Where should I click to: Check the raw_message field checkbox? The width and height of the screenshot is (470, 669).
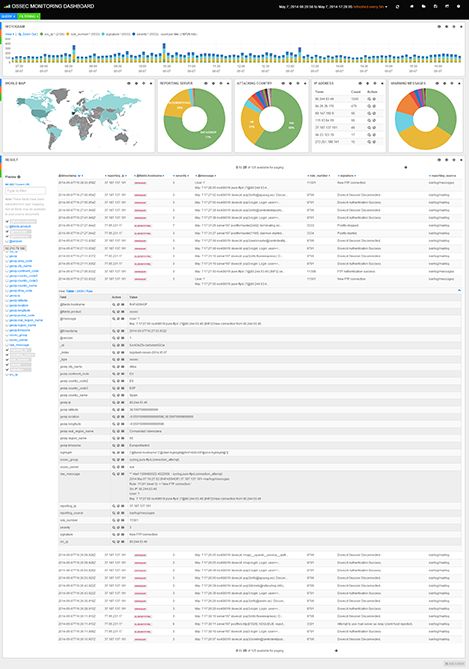coord(7,345)
